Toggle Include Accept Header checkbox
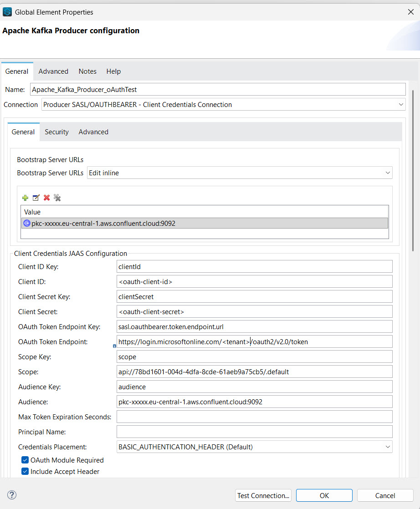The image size is (420, 509). tap(25, 471)
